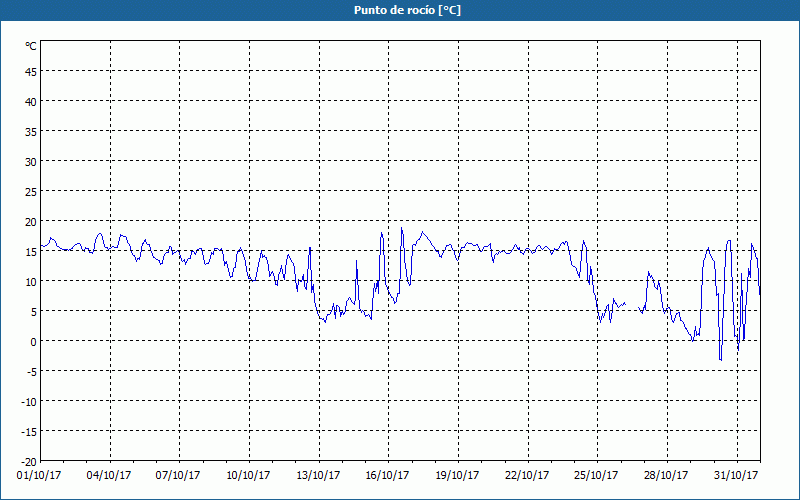This screenshot has width=800, height=500.
Task: Click the 45 value on the vertical axis
Action: (31, 71)
